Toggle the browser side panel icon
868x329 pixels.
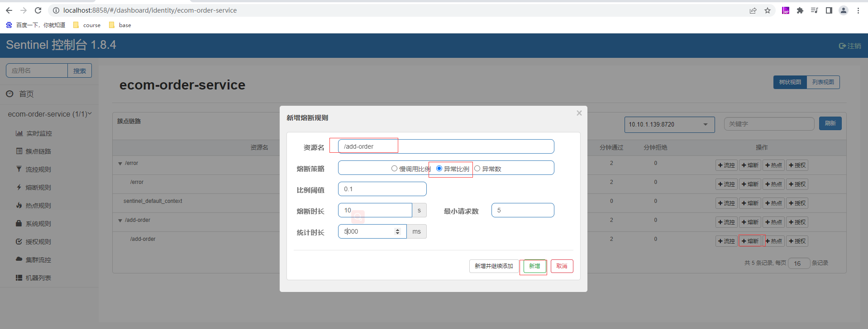coord(829,10)
